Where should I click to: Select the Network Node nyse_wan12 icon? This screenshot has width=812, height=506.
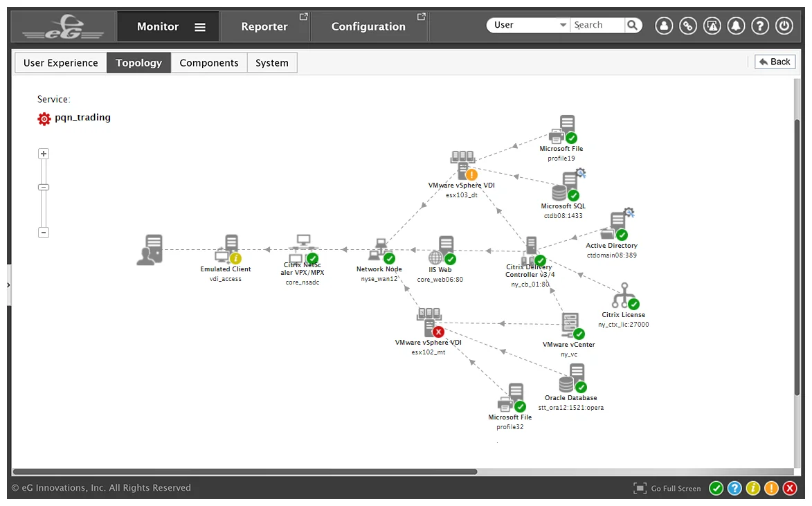(x=381, y=250)
